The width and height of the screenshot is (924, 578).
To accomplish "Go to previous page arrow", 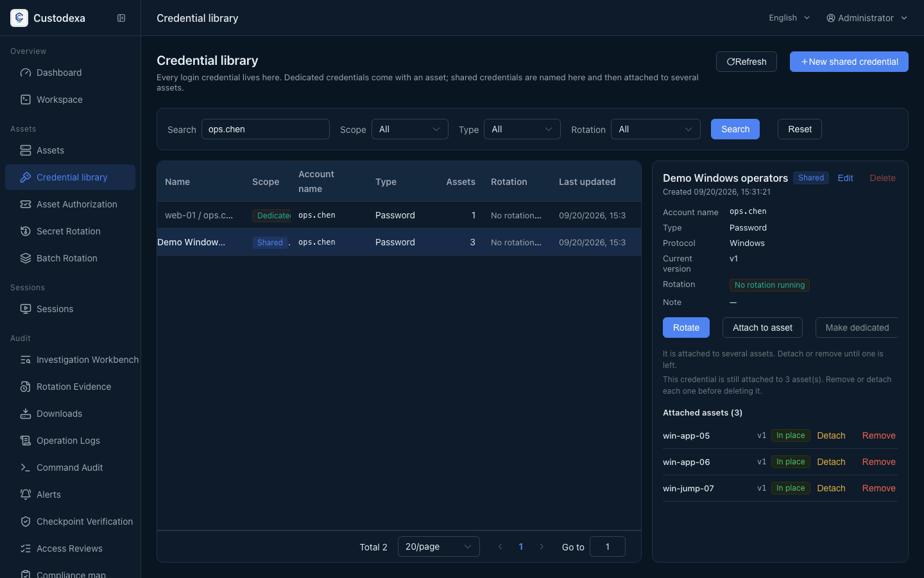I will click(x=501, y=547).
